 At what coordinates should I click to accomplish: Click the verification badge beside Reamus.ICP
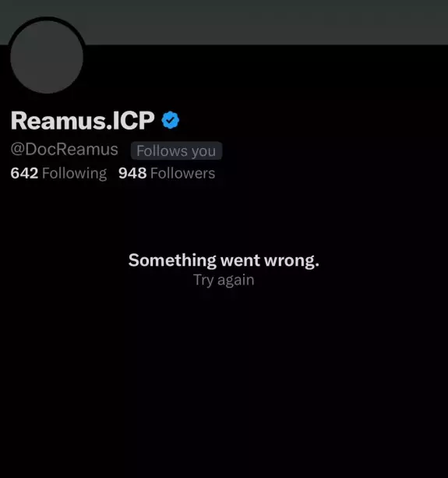click(171, 120)
